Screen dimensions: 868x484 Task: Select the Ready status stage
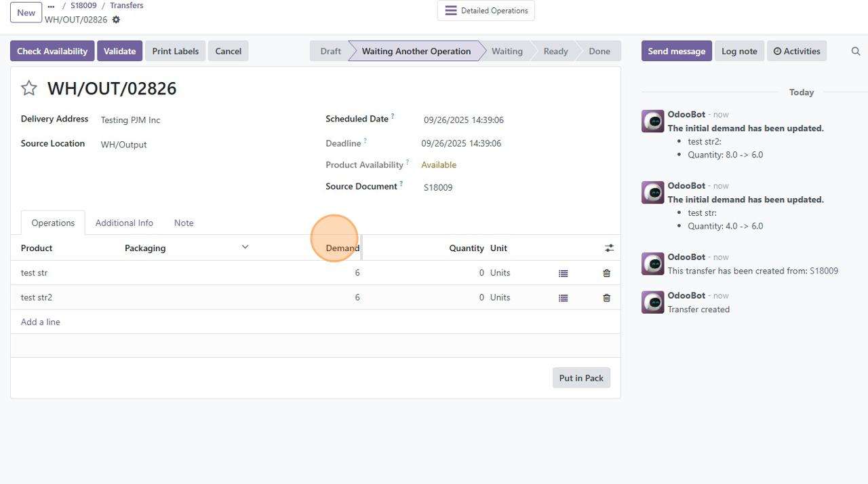point(555,51)
